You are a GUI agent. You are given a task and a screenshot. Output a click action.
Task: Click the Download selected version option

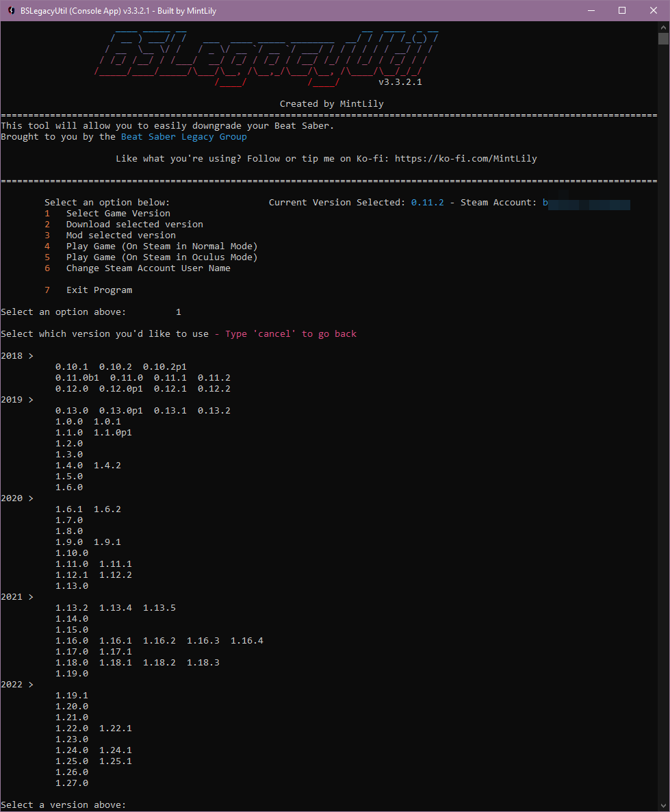(134, 225)
